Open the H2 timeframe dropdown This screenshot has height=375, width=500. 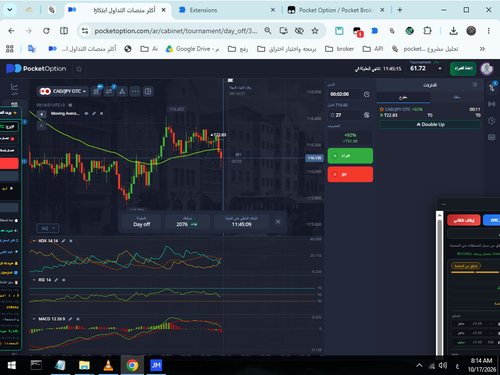48,228
